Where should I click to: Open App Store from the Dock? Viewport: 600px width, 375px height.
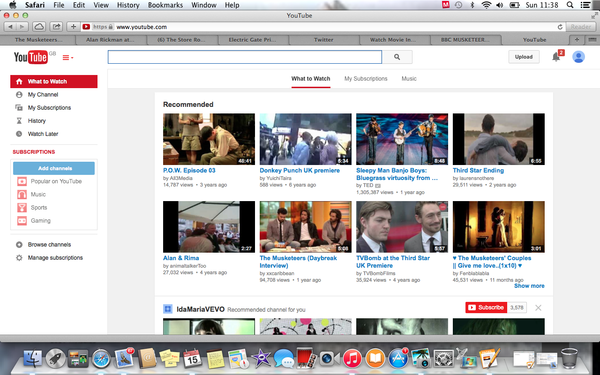[x=398, y=359]
